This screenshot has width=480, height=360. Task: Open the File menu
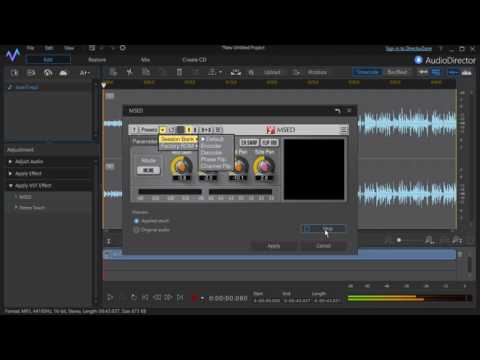tap(30, 48)
